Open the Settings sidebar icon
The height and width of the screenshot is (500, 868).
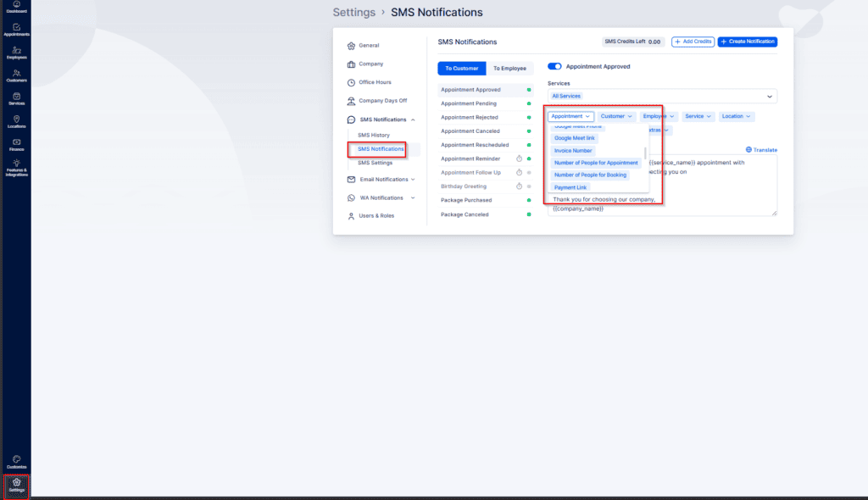16,486
